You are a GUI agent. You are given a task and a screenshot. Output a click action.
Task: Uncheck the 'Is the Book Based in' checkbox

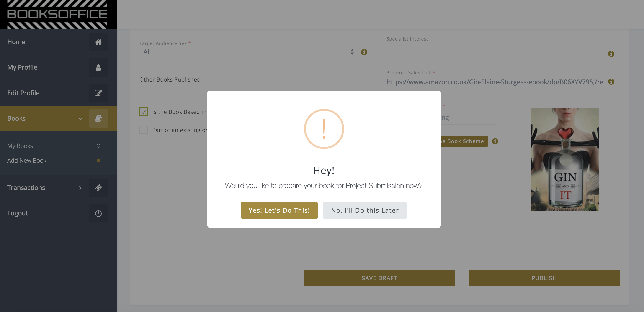(144, 112)
